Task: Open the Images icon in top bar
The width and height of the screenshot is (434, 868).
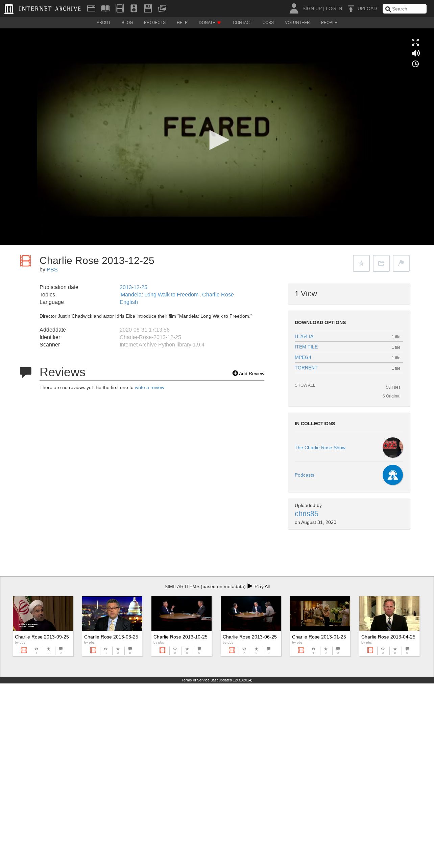Action: (x=162, y=8)
